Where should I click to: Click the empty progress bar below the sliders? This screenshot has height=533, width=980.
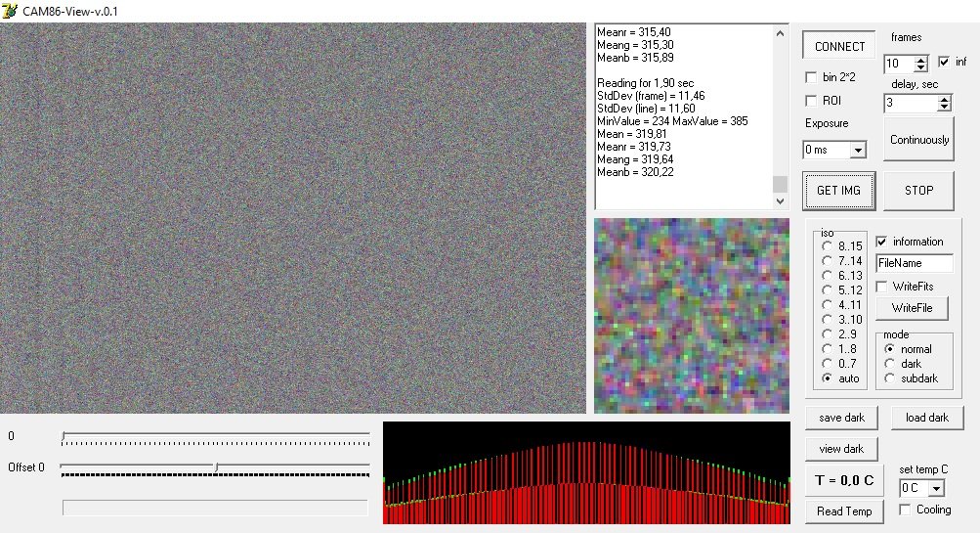coord(215,508)
